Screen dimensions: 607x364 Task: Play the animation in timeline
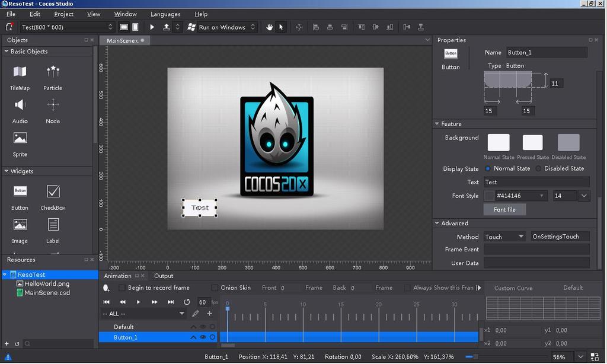(x=138, y=302)
